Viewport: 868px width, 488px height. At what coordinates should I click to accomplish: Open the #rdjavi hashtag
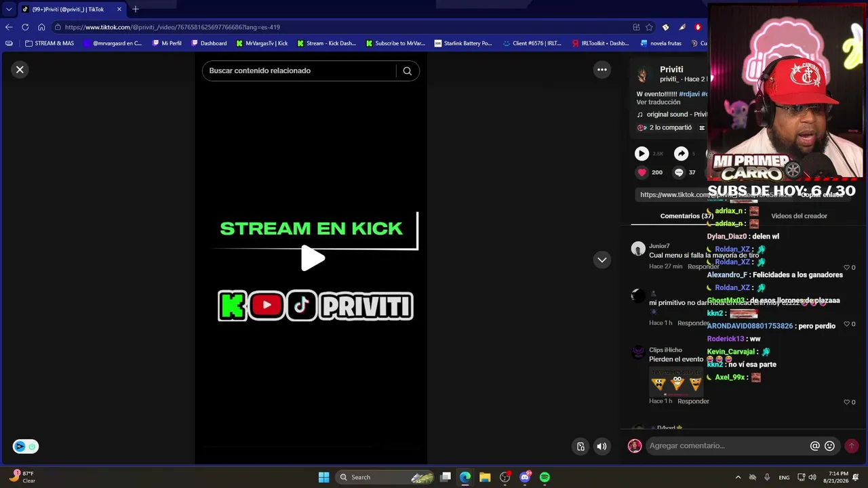pos(689,94)
